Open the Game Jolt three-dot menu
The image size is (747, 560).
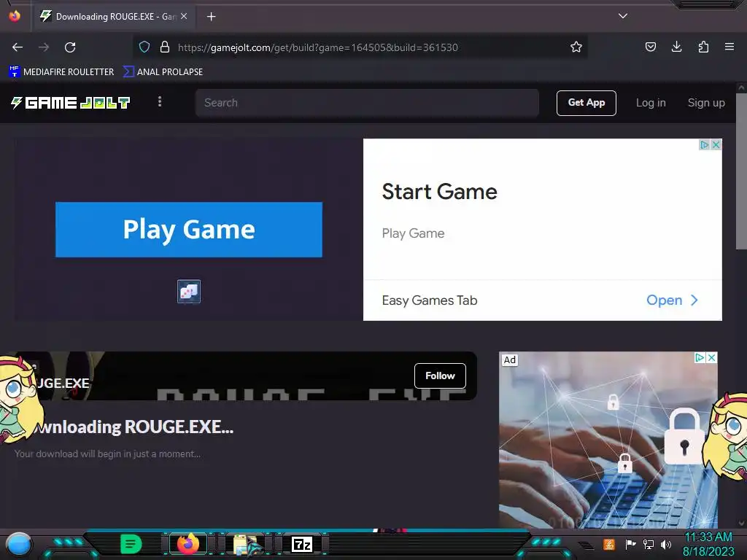[160, 102]
